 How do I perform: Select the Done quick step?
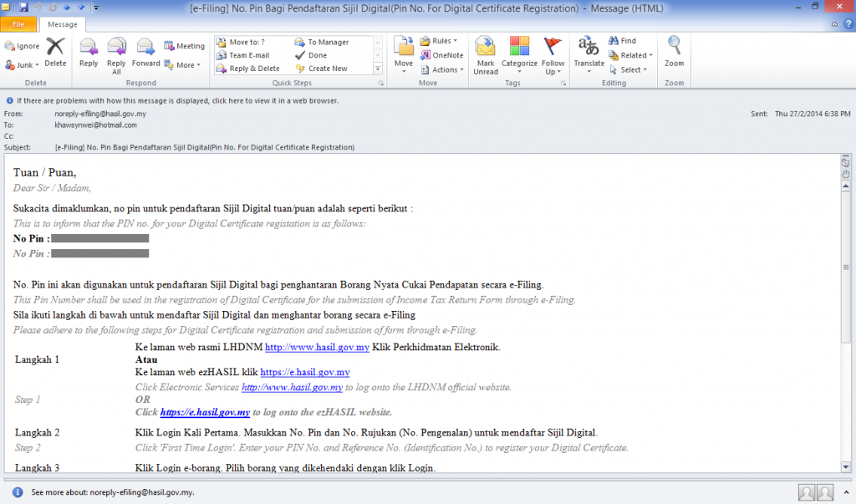(318, 55)
